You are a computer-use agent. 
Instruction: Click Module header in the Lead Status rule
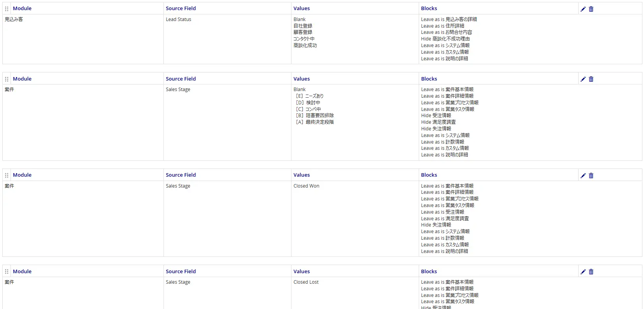(x=22, y=9)
